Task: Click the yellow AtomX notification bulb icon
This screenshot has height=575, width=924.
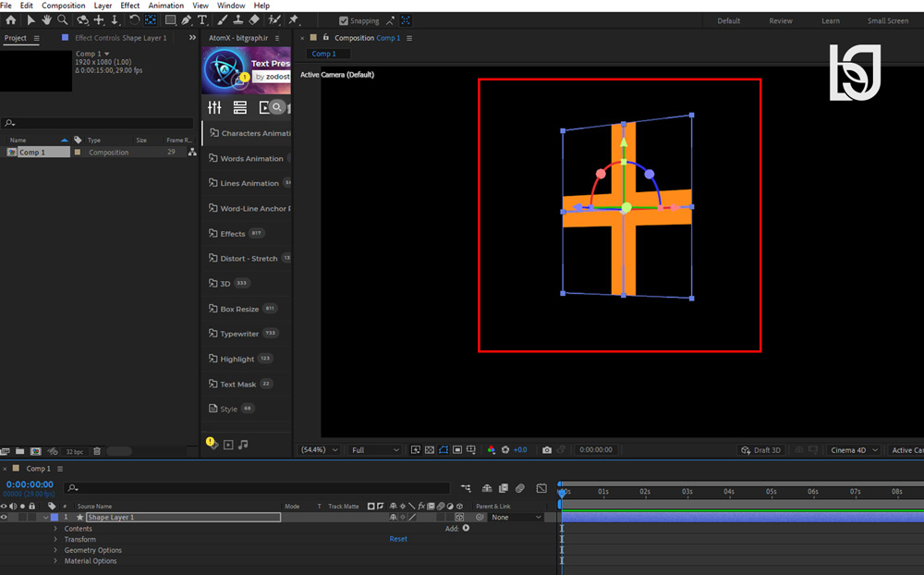Action: pos(212,443)
